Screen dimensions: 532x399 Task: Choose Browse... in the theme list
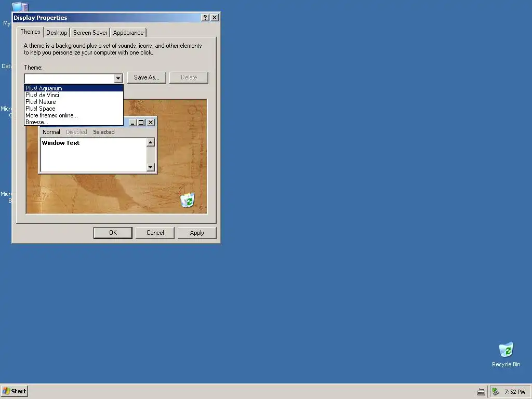[74, 122]
